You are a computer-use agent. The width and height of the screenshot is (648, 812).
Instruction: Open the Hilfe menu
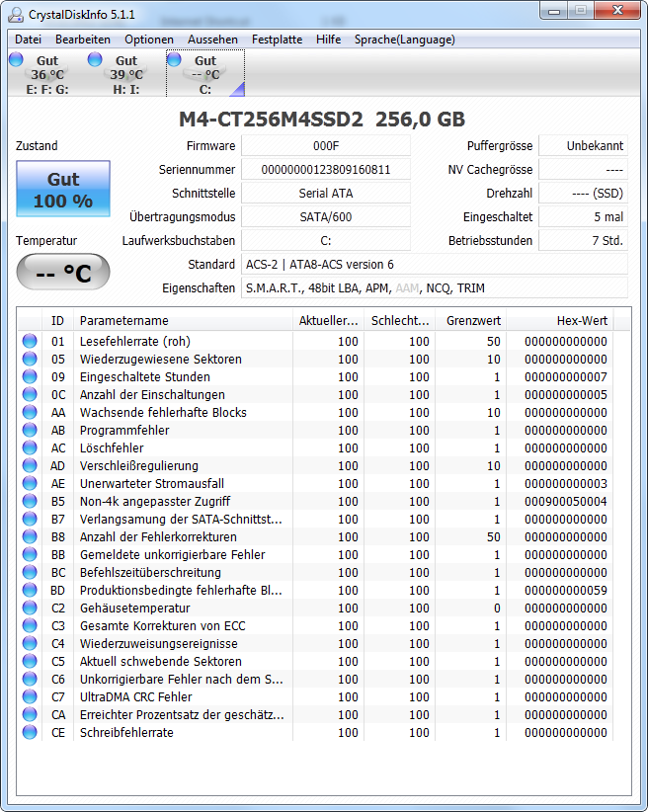pyautogui.click(x=328, y=40)
